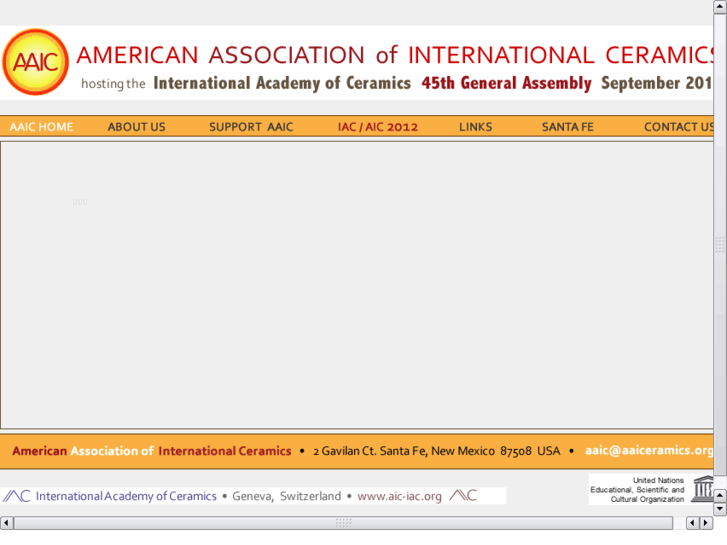This screenshot has width=727, height=545.
Task: Click the AIC logo left of International Academy
Action: click(16, 496)
